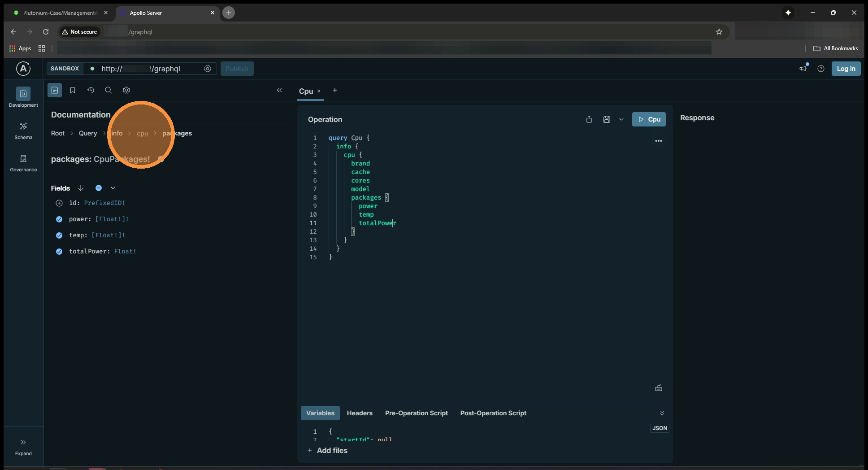Viewport: 868px width, 470px height.
Task: Click the search magnifier in Documentation panel
Action: (x=108, y=90)
